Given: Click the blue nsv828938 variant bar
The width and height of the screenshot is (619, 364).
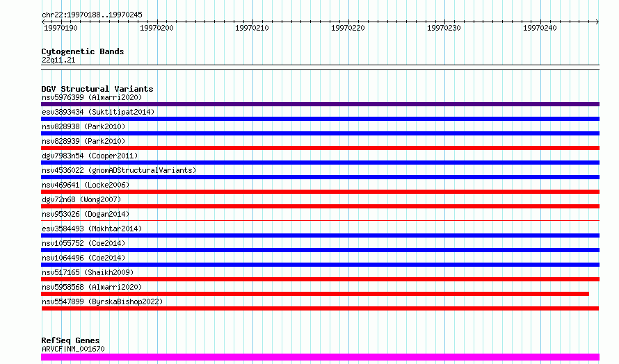Looking at the screenshot, I should click(320, 133).
